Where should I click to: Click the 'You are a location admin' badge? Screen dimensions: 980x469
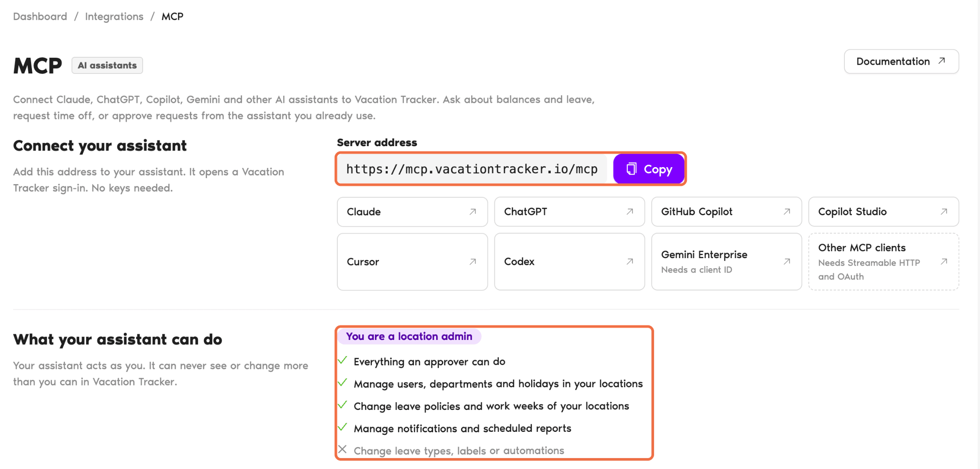[409, 336]
